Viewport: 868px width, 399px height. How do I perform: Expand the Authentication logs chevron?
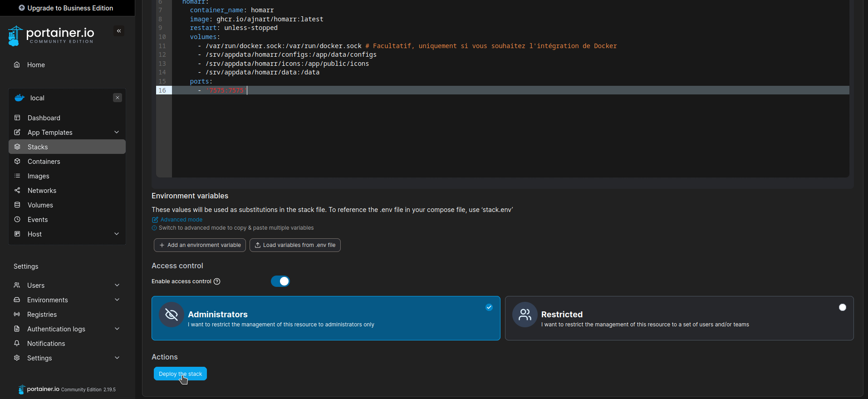(117, 329)
